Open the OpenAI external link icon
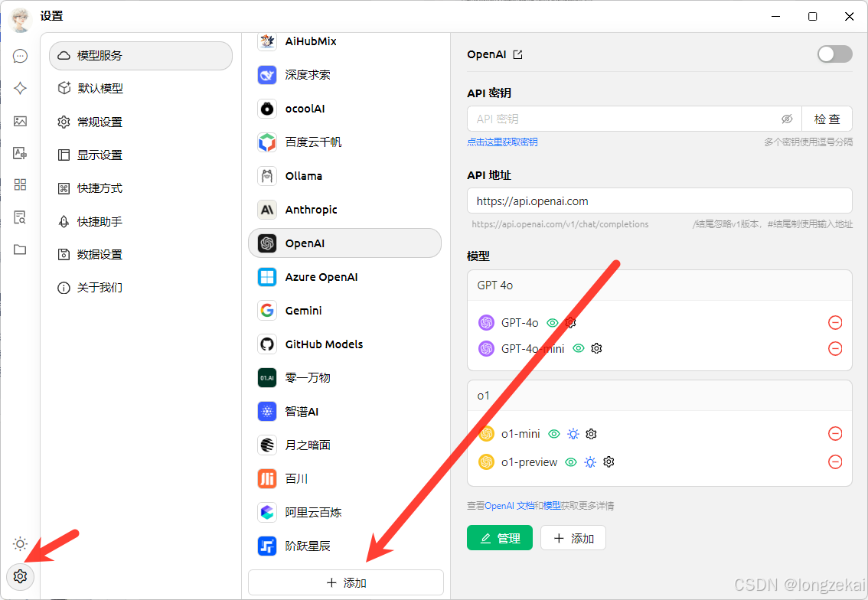 tap(517, 54)
